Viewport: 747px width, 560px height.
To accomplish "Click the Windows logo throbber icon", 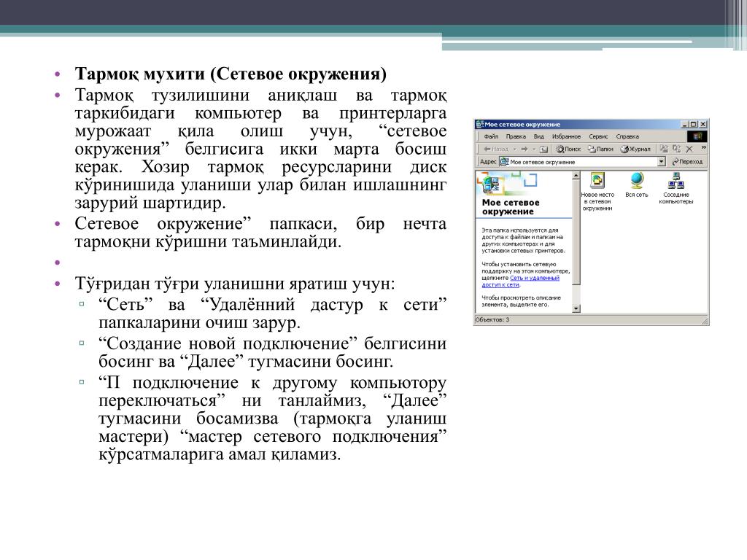I will click(697, 136).
